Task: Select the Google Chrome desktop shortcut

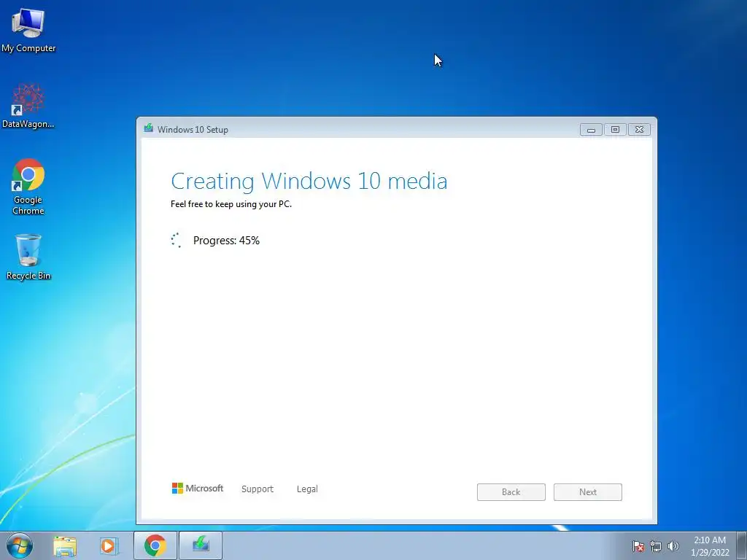Action: (28, 186)
